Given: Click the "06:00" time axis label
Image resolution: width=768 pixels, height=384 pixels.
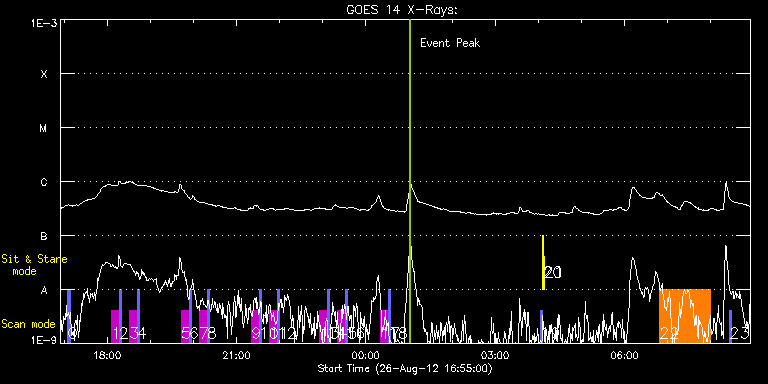Looking at the screenshot, I should (x=624, y=354).
